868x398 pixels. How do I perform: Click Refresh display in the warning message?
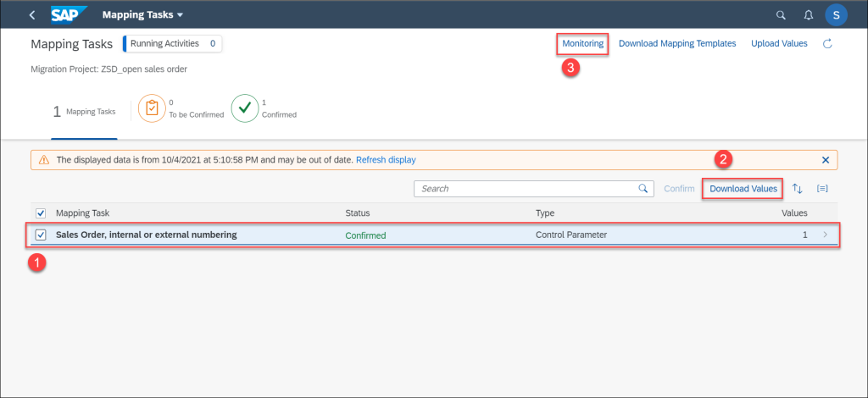click(386, 160)
